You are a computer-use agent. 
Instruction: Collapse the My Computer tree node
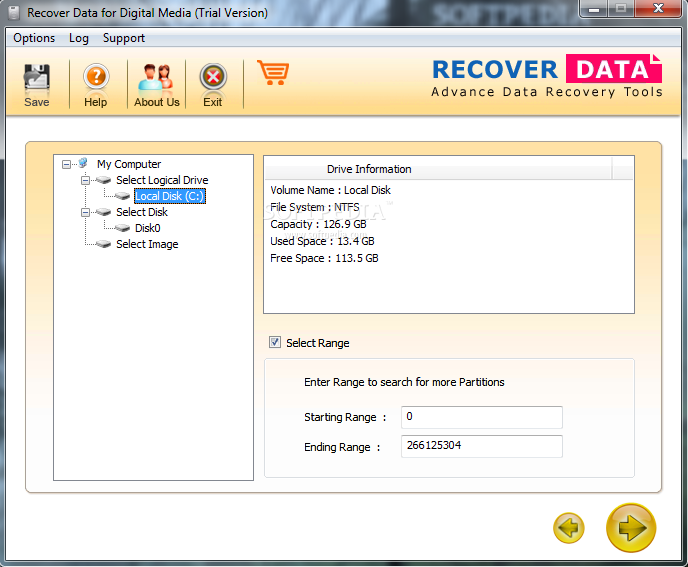tap(66, 165)
